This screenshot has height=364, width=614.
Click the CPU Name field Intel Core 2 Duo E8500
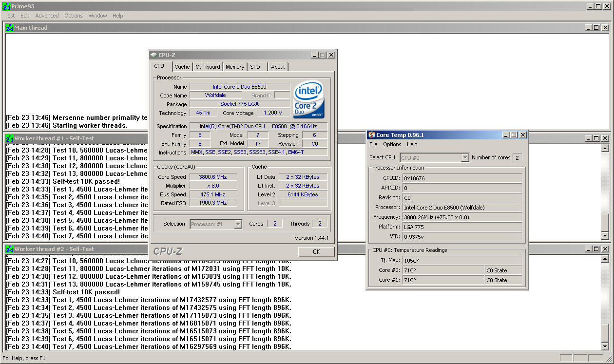coord(239,87)
